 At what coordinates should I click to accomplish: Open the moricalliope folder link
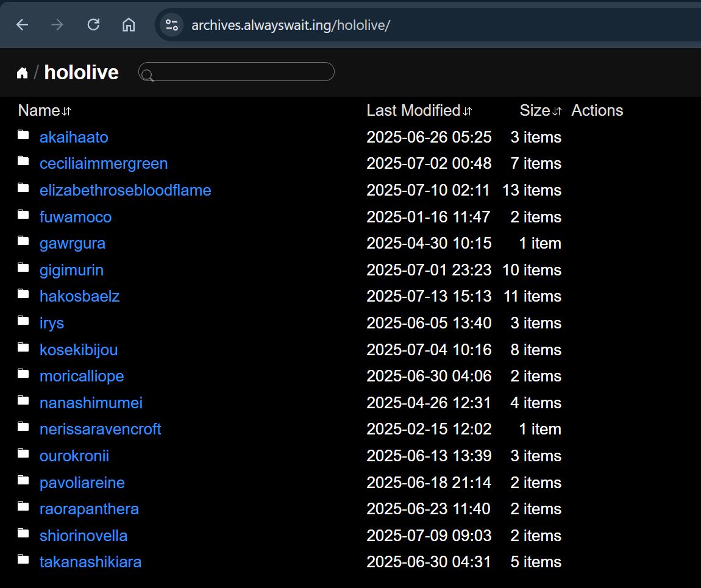(82, 376)
